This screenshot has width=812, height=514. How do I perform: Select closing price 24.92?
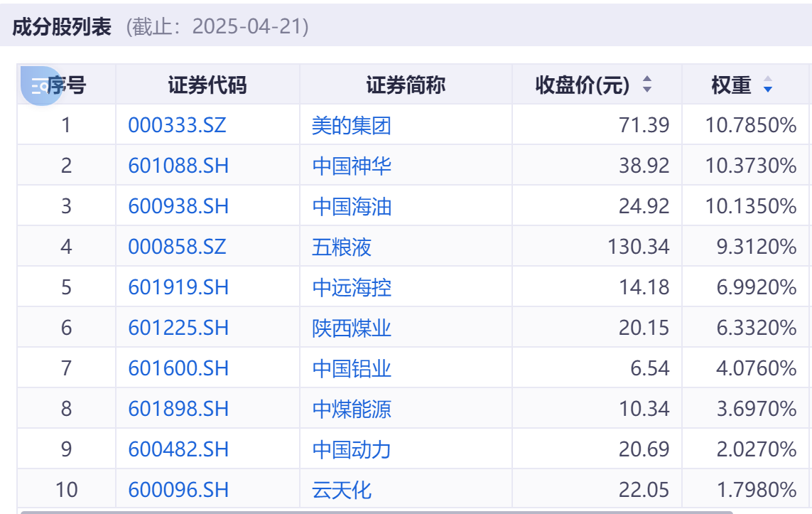pyautogui.click(x=644, y=206)
